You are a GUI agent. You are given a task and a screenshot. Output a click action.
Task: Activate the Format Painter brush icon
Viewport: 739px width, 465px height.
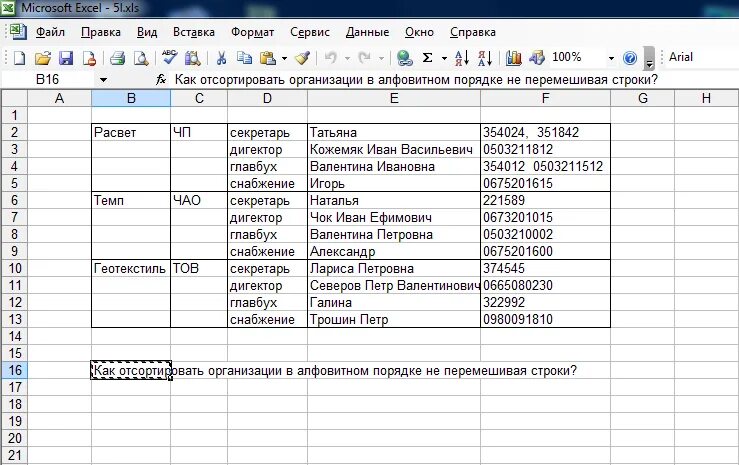point(302,58)
